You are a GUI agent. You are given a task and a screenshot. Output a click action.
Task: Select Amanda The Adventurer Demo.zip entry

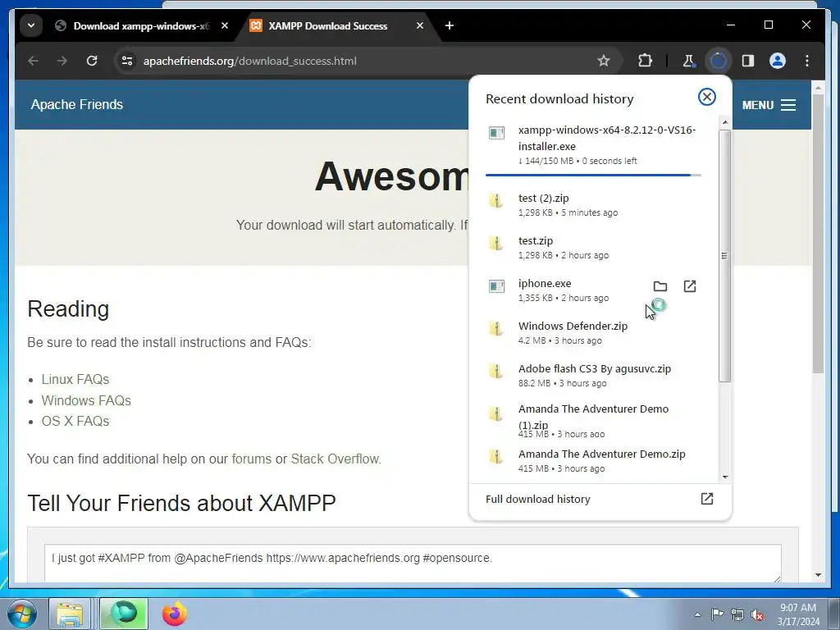[593, 461]
